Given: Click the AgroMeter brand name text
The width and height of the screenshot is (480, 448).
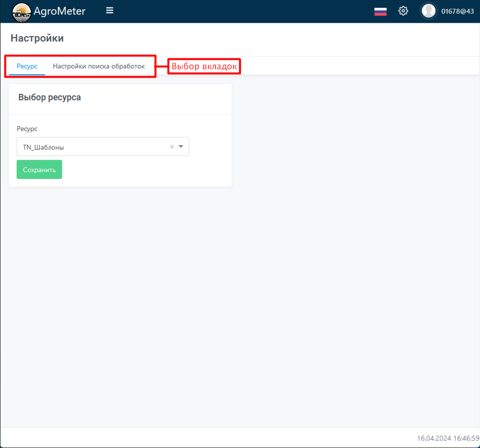Looking at the screenshot, I should pyautogui.click(x=59, y=11).
